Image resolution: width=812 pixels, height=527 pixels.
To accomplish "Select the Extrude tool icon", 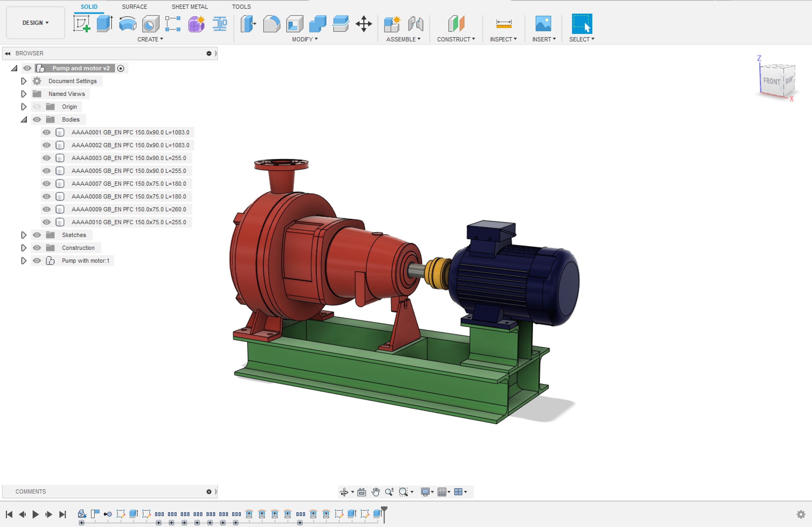I will [104, 24].
